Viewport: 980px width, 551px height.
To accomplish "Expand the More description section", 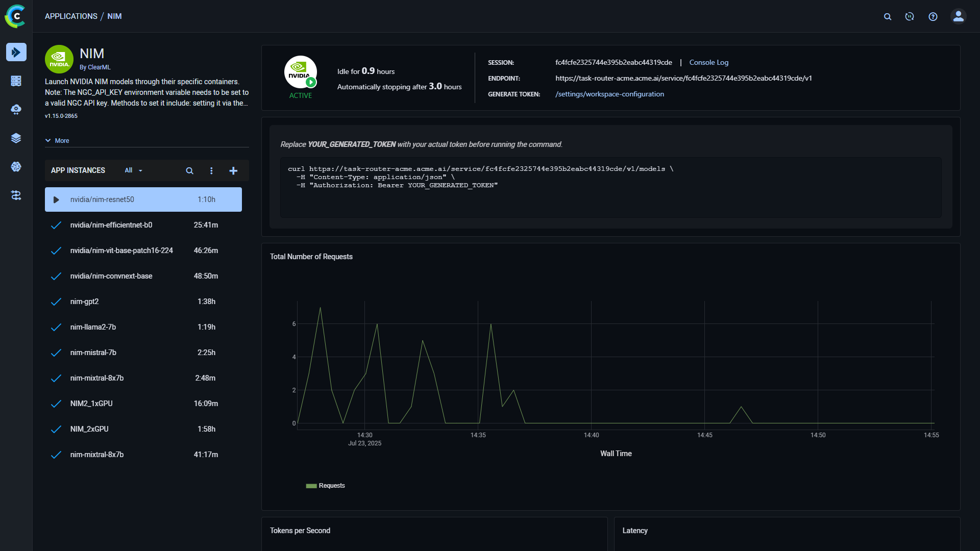I will (57, 141).
